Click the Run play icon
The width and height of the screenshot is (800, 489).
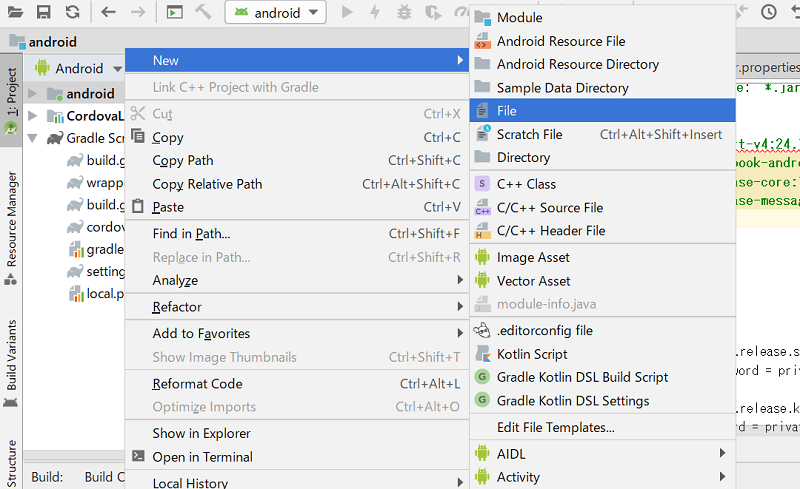point(347,12)
